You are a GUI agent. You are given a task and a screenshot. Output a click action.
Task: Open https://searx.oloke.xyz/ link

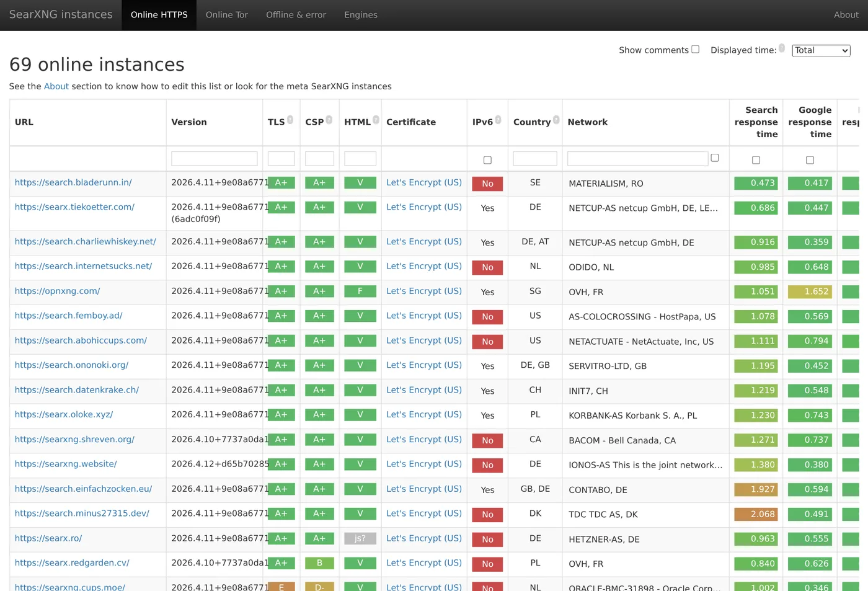[x=64, y=414]
